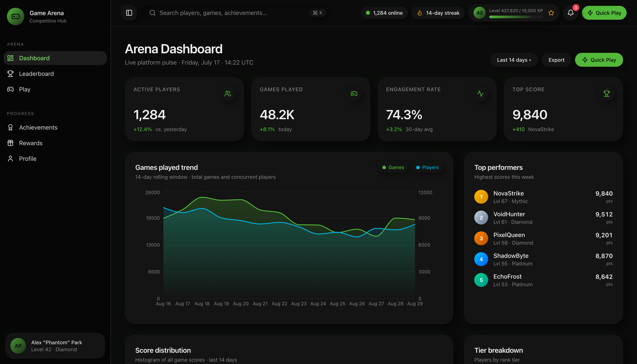Click the 9,512 score value
This screenshot has height=364, width=637.
pyautogui.click(x=604, y=214)
